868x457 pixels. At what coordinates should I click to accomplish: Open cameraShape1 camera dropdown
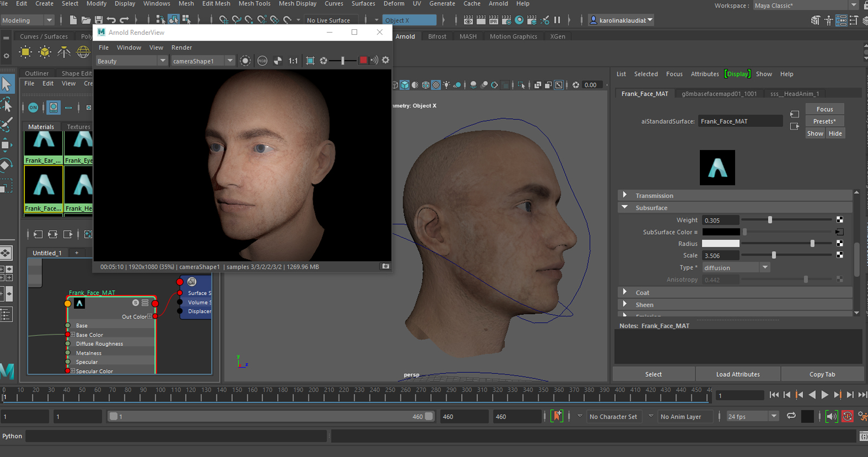click(x=203, y=61)
